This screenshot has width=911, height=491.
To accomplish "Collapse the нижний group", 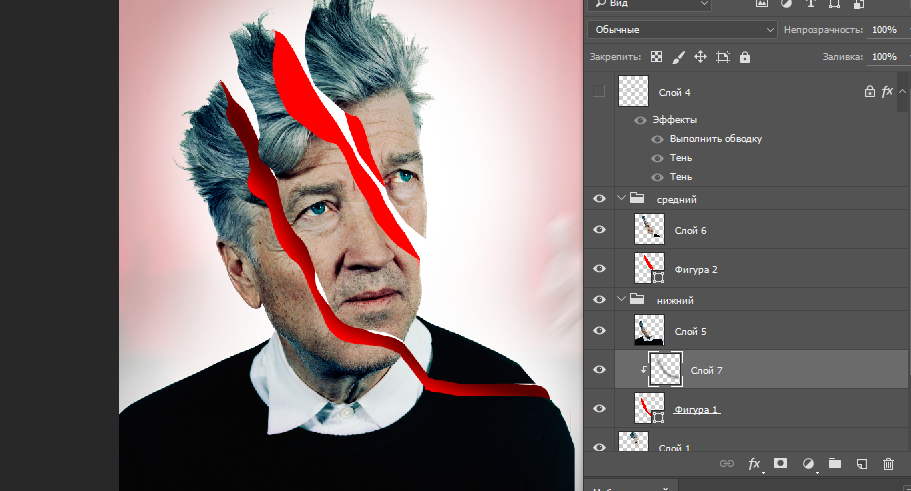I will click(x=621, y=299).
